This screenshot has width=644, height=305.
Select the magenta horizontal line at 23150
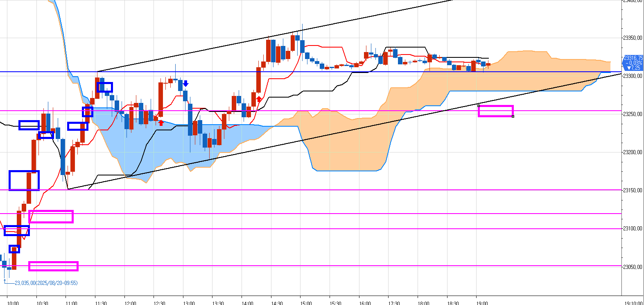click(x=311, y=190)
